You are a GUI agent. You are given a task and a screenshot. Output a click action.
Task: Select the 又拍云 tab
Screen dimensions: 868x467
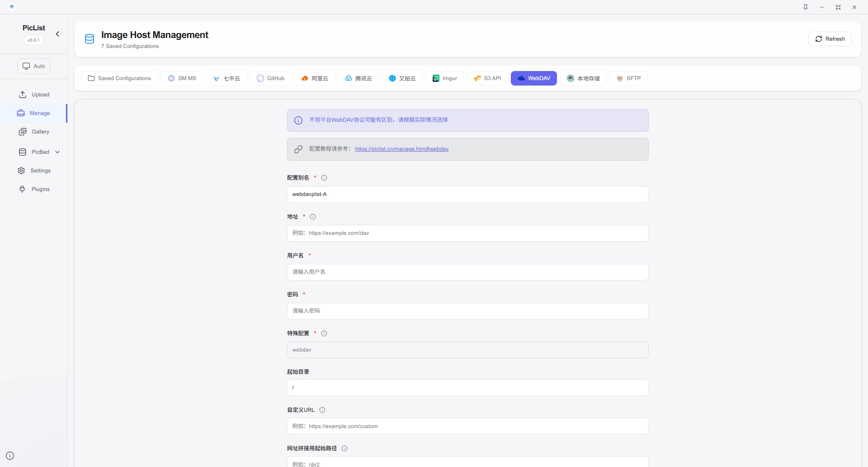[402, 78]
